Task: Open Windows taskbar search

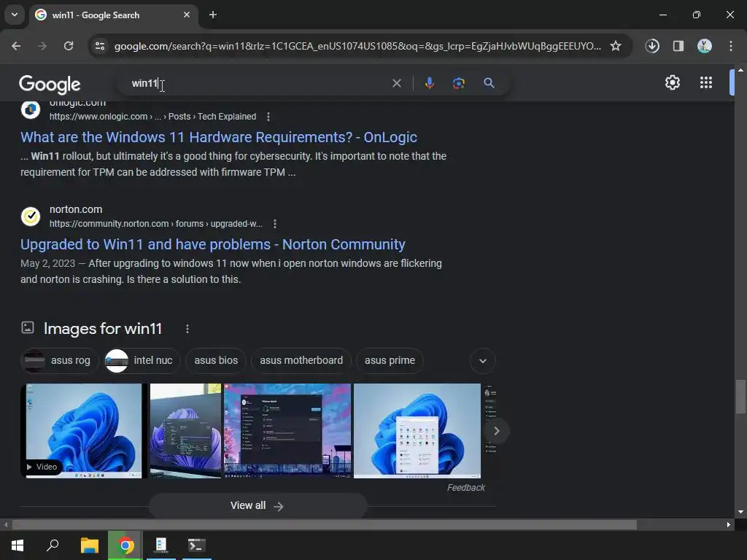Action: pos(53,545)
